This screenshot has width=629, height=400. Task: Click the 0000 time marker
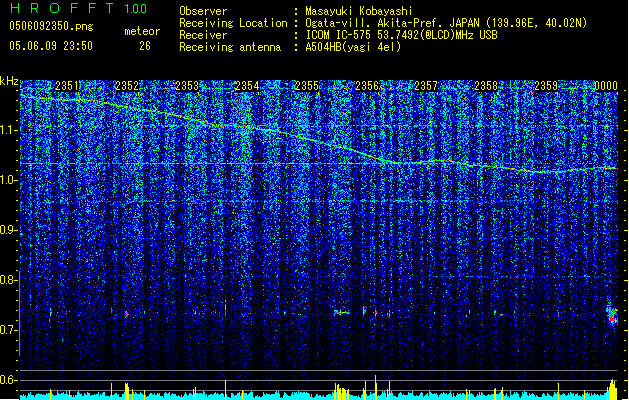tap(605, 86)
